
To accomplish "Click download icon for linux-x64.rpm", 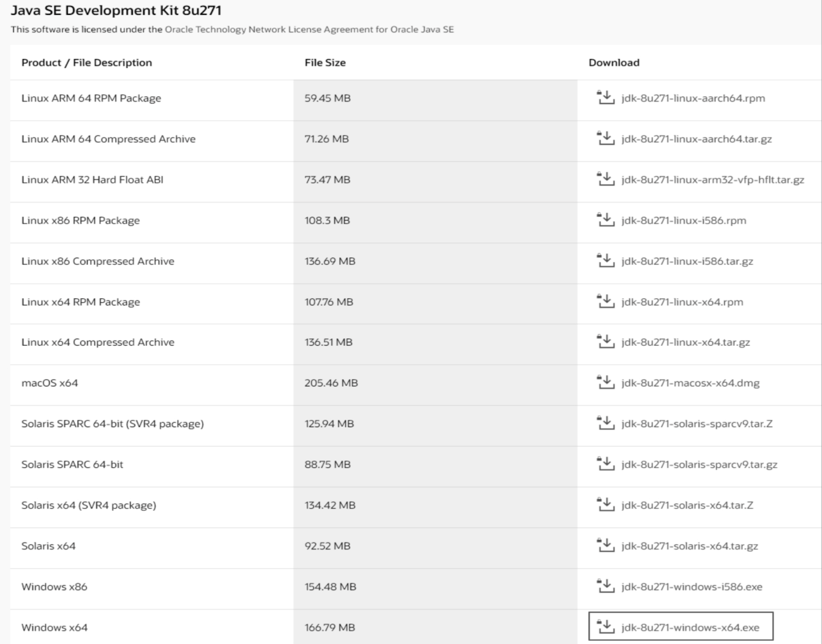I will [606, 301].
